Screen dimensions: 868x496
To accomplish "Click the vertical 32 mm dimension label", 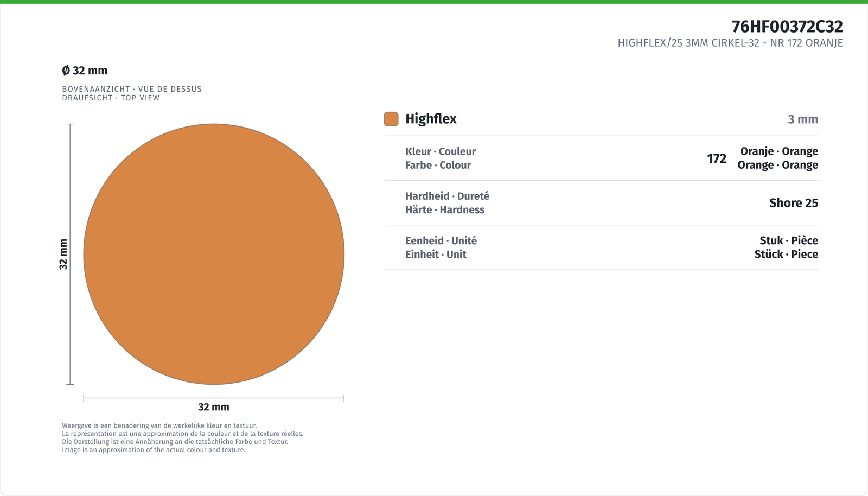I will [x=63, y=254].
